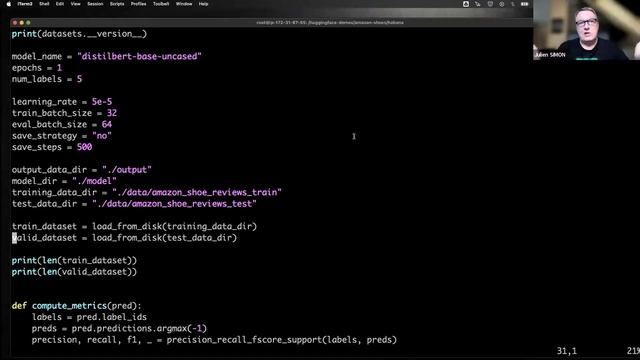Click the speaker webcam thumbnail
640x360 pixels.
tap(586, 30)
